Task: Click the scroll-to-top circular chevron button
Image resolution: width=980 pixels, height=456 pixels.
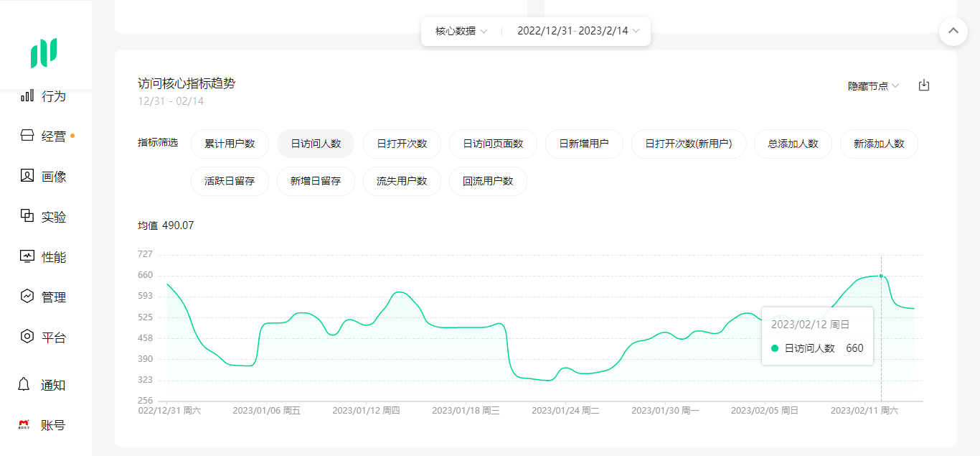Action: pyautogui.click(x=953, y=32)
